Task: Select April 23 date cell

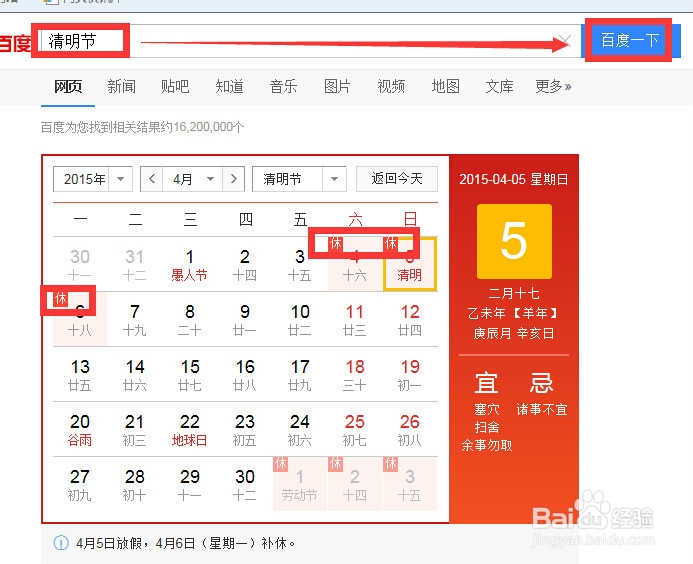Action: pos(245,430)
